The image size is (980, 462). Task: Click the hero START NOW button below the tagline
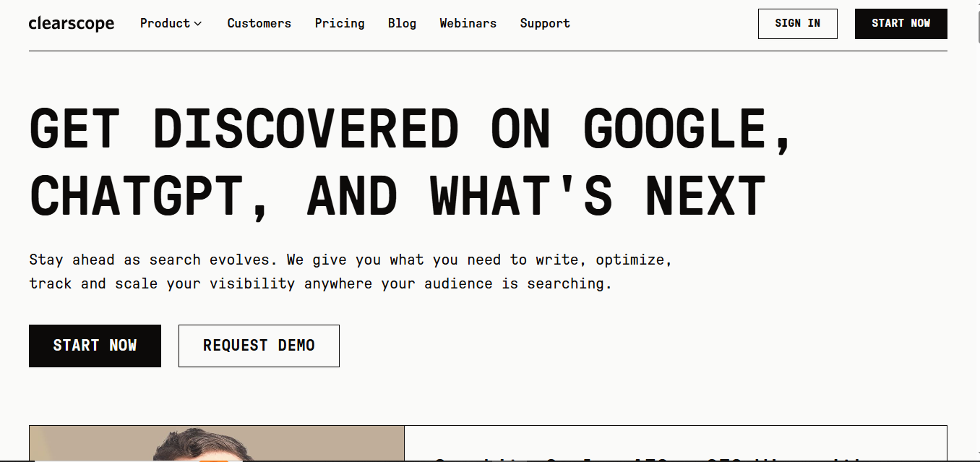click(x=95, y=346)
